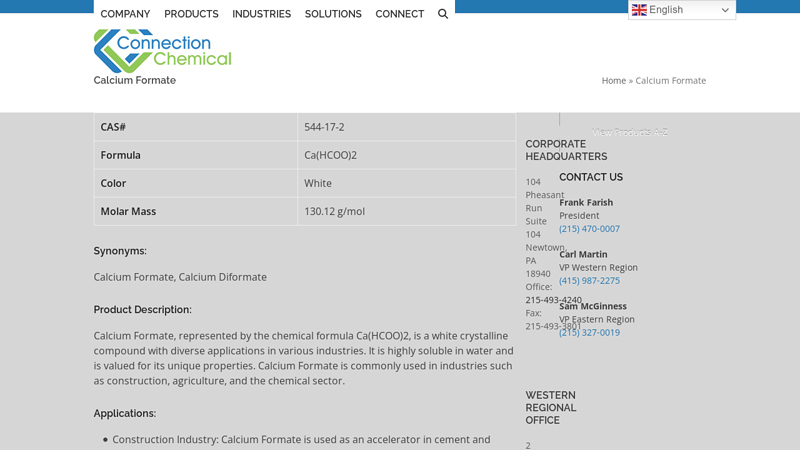Click the VP Western Region title
Image resolution: width=800 pixels, height=450 pixels.
[598, 267]
